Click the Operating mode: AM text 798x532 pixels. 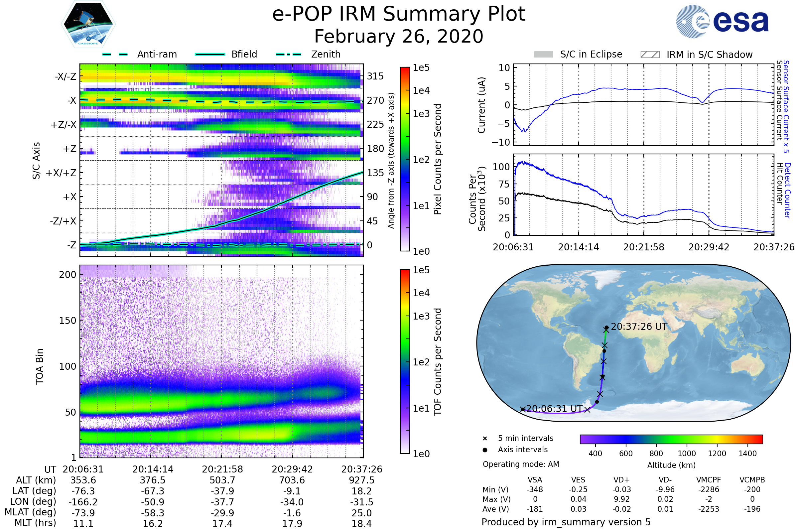tap(521, 464)
